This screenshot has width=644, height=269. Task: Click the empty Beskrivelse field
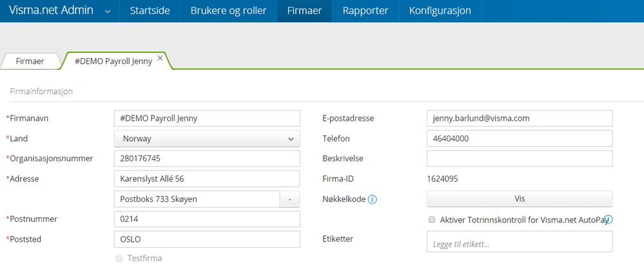click(x=519, y=159)
